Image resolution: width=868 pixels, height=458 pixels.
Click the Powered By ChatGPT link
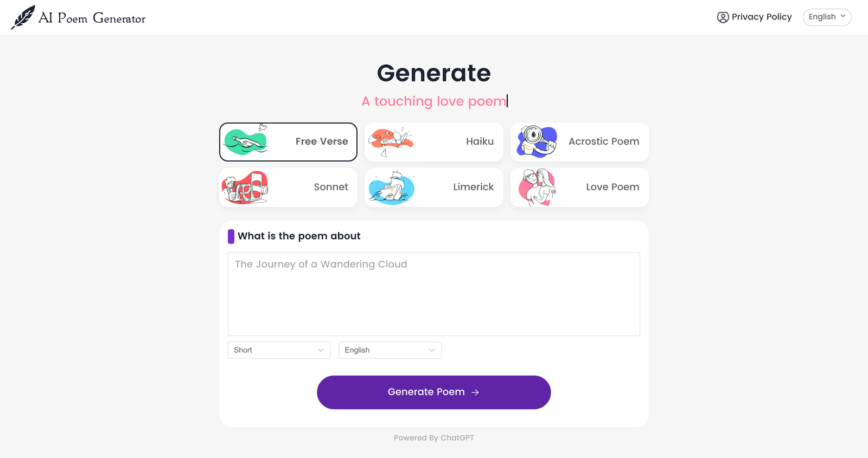pyautogui.click(x=433, y=437)
